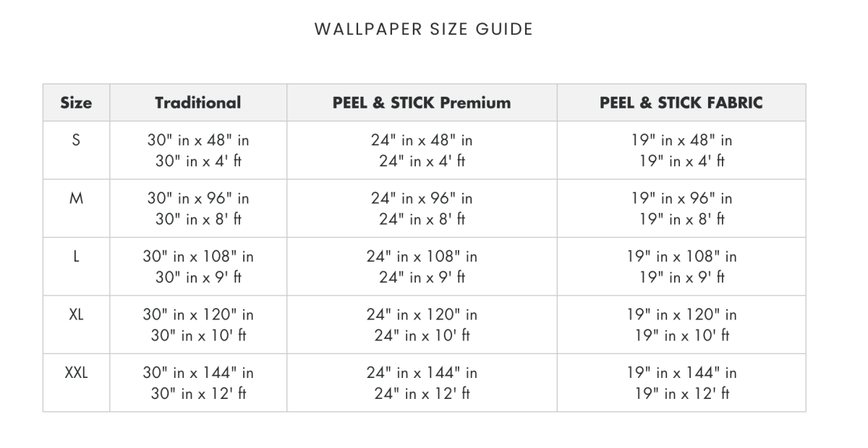Click the PEEL & STICK FABRIC header

click(681, 103)
